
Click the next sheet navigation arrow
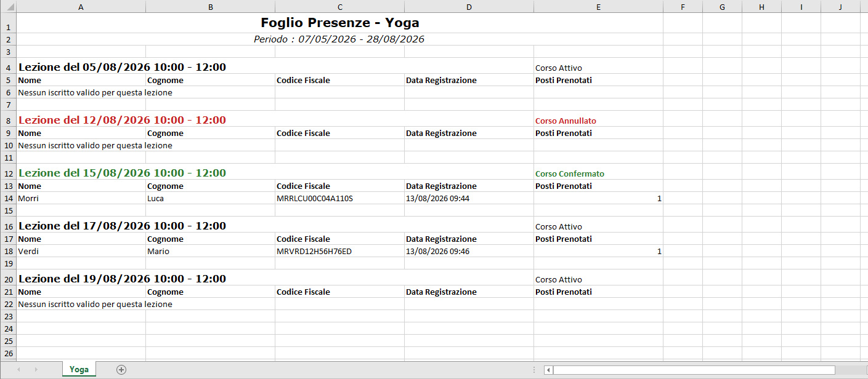point(36,370)
